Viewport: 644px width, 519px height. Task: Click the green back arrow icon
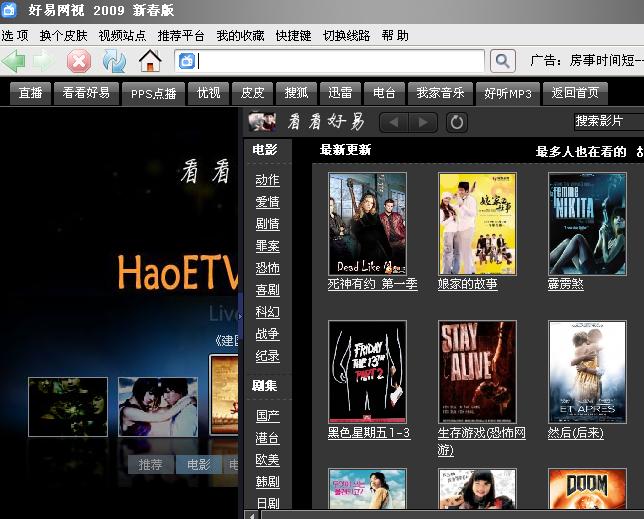[14, 61]
